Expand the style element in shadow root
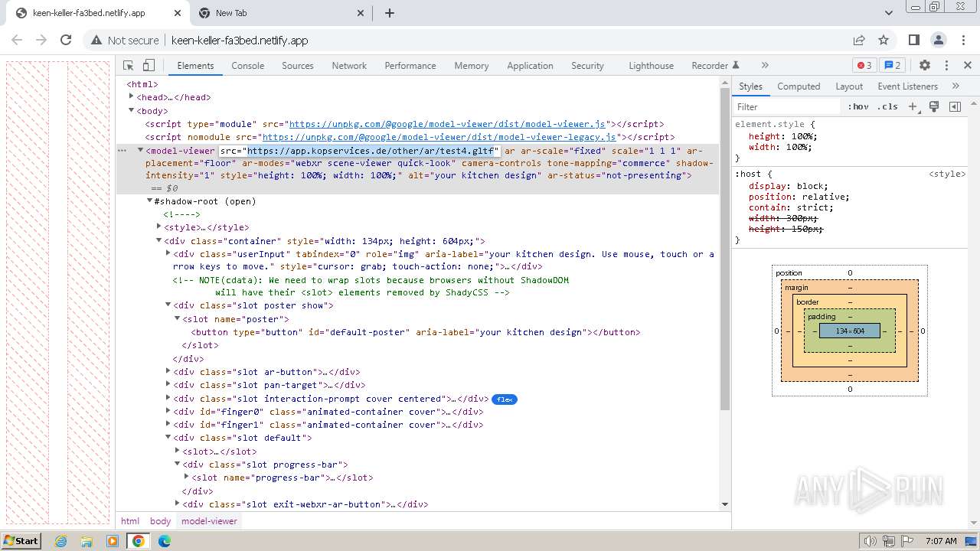980x551 pixels. pyautogui.click(x=159, y=227)
